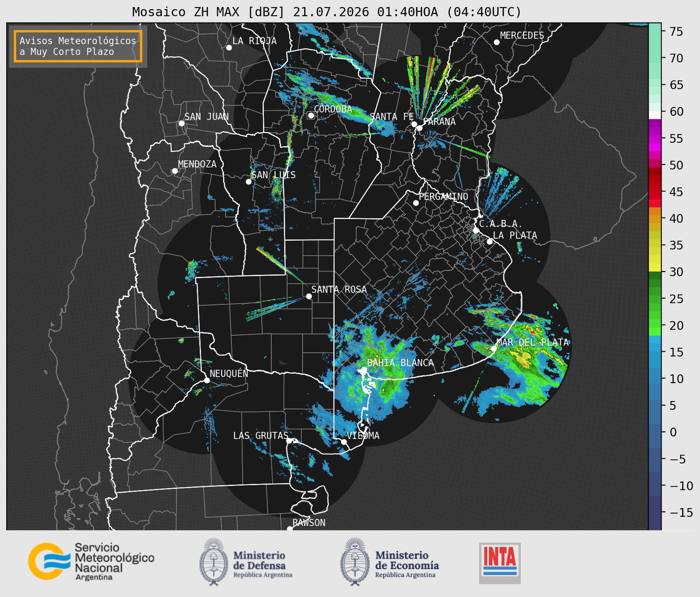Click the San Juan city marker dot
The image size is (700, 597).
point(181,123)
